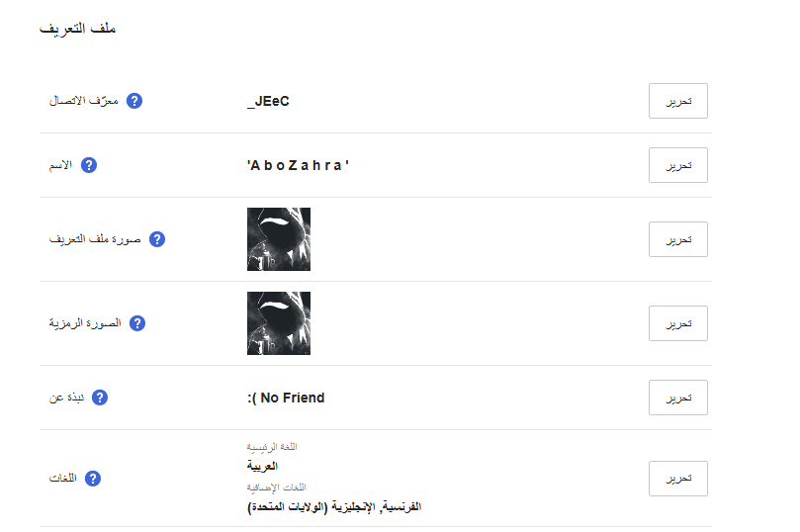Click the ملف التعريف page heading
Viewport: 800px width, 532px height.
(78, 29)
